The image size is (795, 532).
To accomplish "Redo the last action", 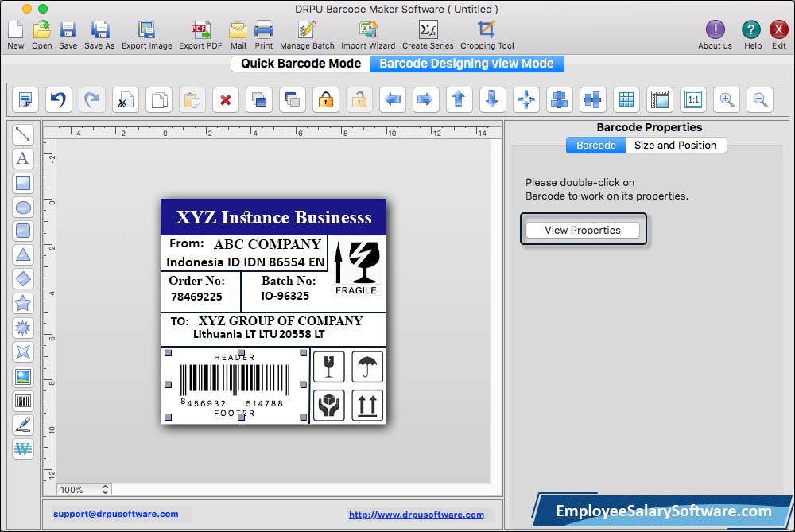I will click(91, 99).
